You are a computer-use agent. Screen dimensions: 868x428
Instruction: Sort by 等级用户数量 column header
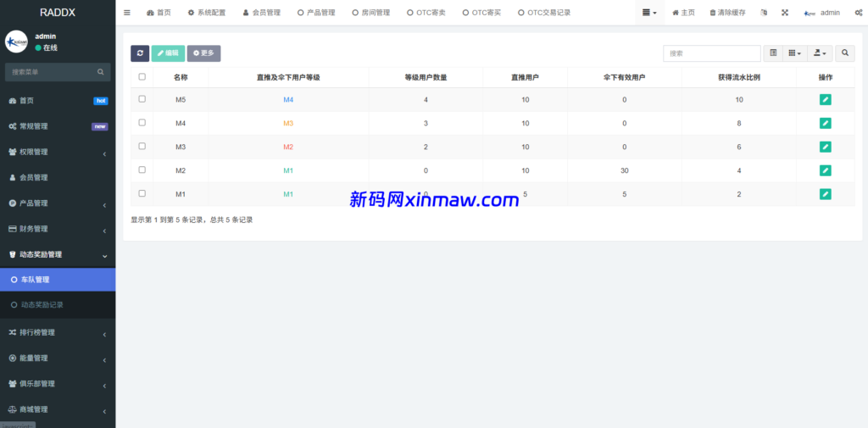point(426,77)
